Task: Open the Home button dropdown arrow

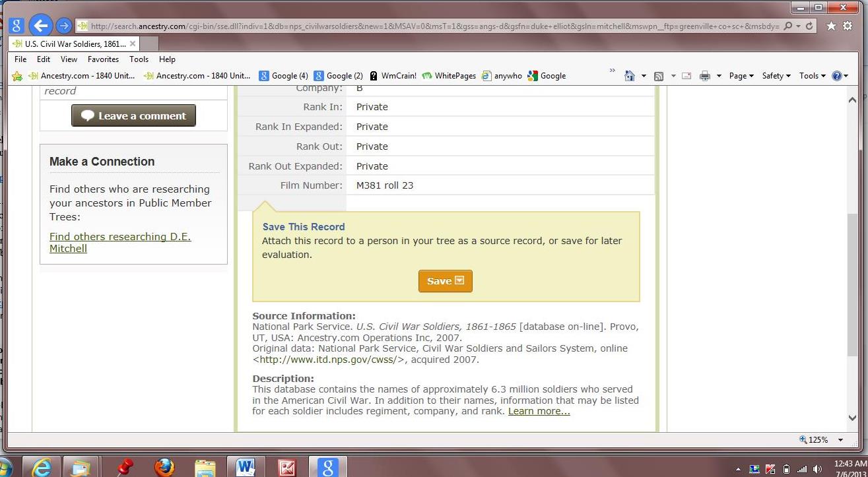Action: [644, 76]
